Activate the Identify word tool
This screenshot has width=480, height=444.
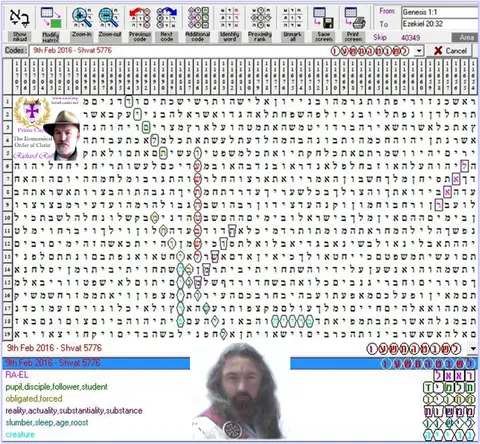click(x=229, y=24)
